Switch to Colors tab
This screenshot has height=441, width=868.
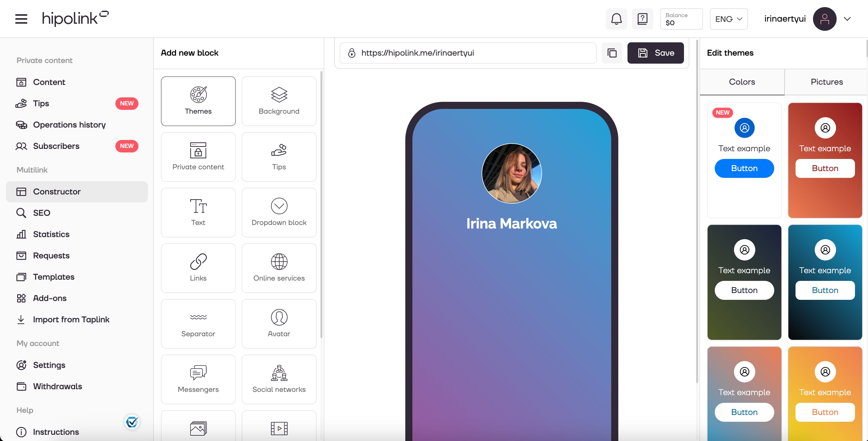tap(742, 82)
